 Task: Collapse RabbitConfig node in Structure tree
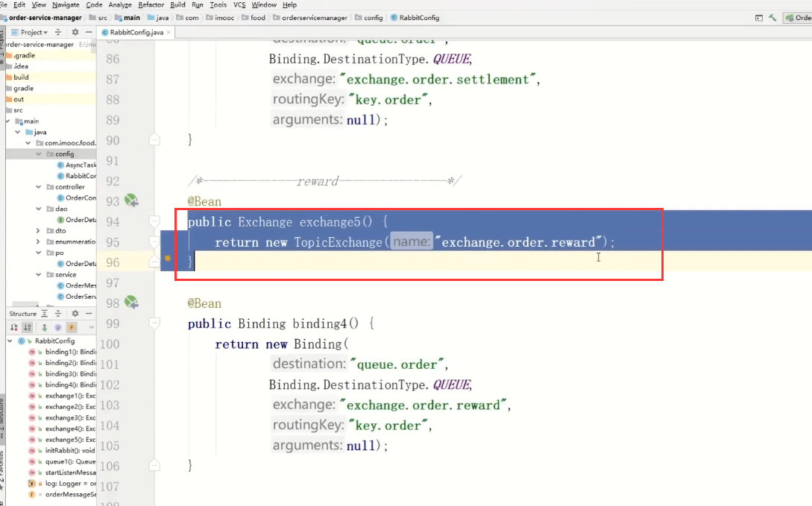click(10, 341)
